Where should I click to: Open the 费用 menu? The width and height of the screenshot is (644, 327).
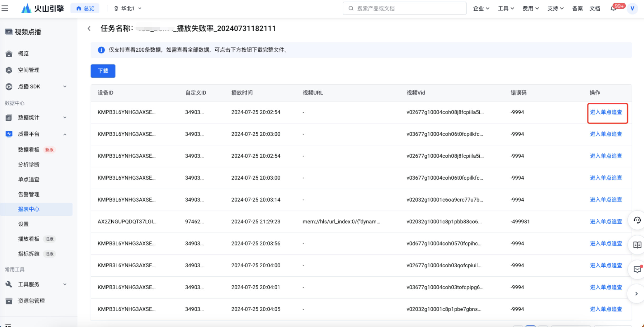point(530,8)
